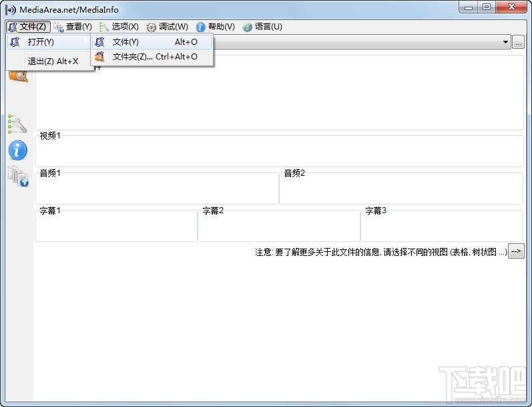Open the 帮助(V) menu

215,27
